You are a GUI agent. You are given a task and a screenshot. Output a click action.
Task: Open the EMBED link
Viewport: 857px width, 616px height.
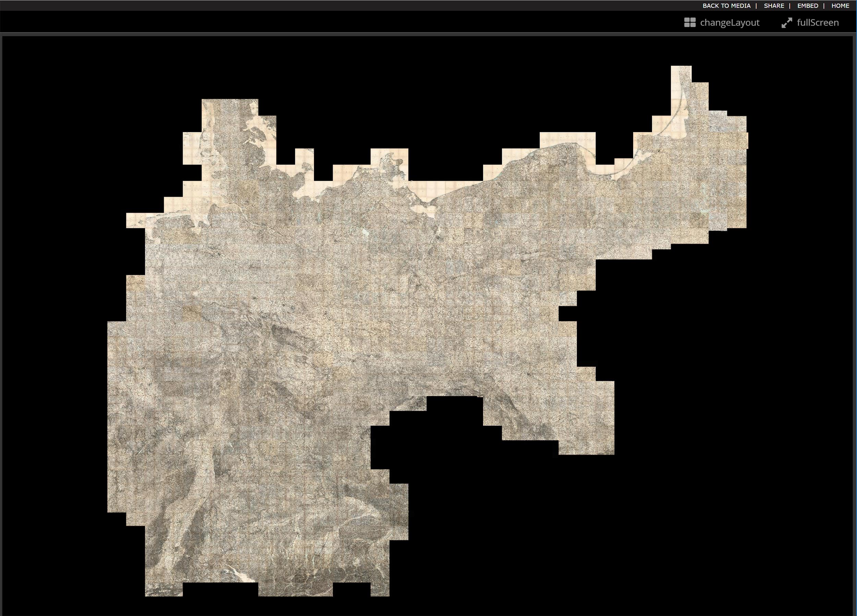tap(808, 6)
